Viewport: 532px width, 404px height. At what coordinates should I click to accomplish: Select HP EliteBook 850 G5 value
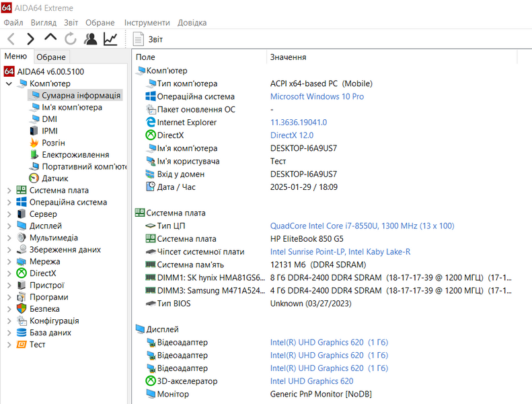click(307, 239)
